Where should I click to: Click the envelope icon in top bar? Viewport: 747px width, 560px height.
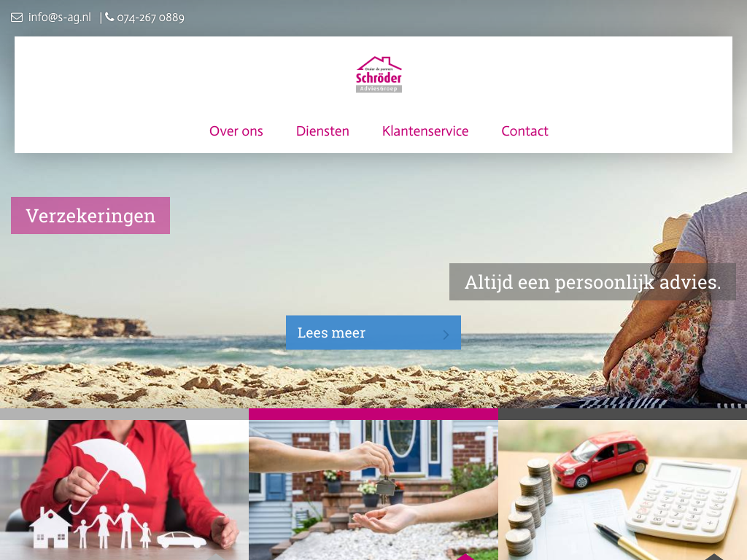[17, 17]
